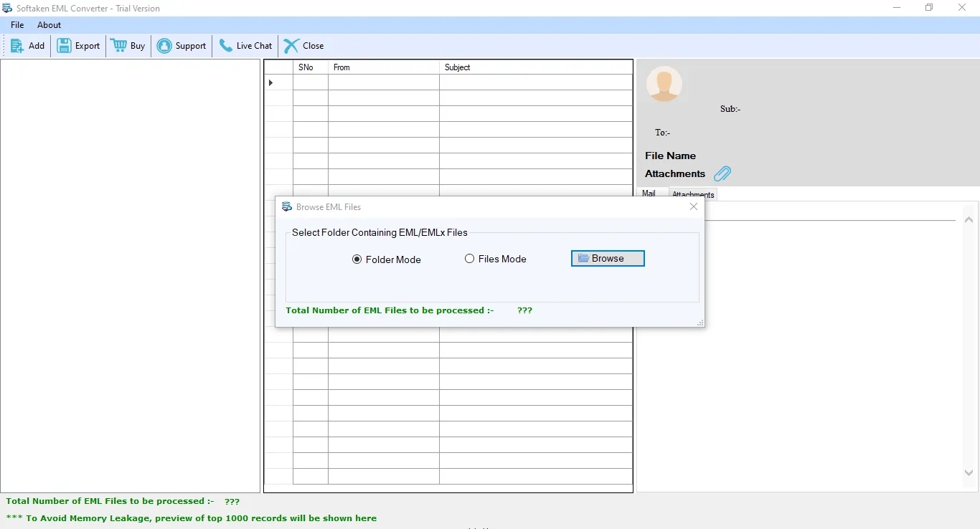The image size is (980, 529).
Task: Select Folder Mode radio button
Action: point(357,259)
